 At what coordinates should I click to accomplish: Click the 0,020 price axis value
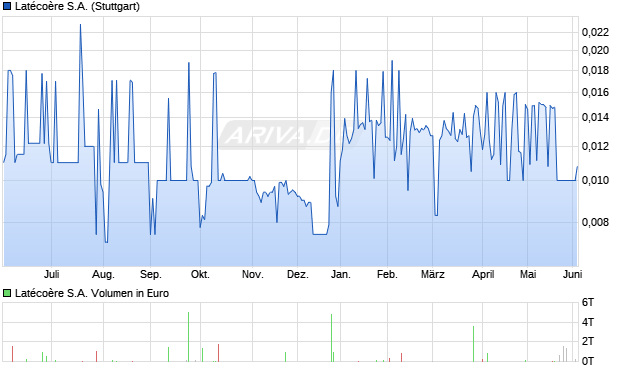595,50
